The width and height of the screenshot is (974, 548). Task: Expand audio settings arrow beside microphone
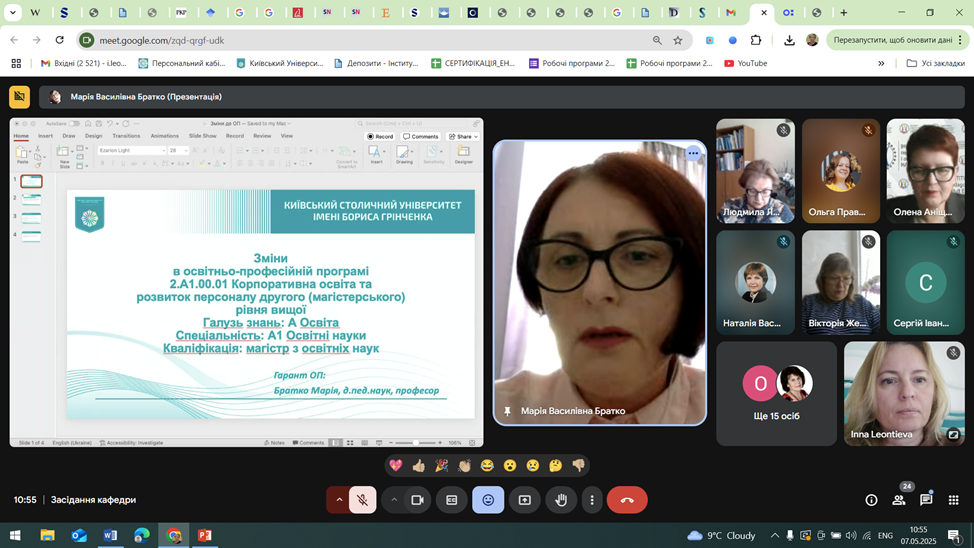click(x=339, y=500)
